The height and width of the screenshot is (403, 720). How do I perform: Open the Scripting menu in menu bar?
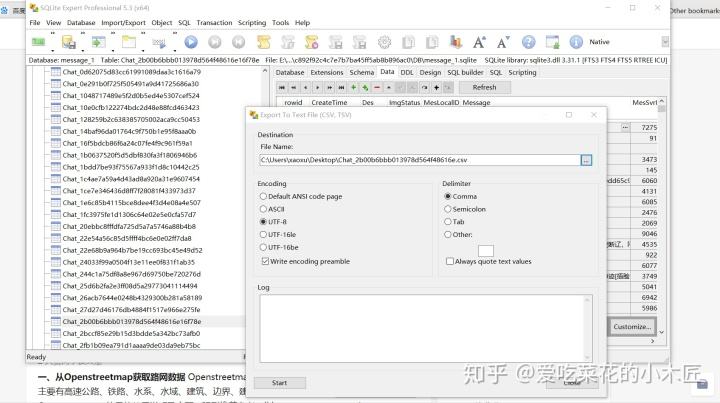tap(252, 22)
